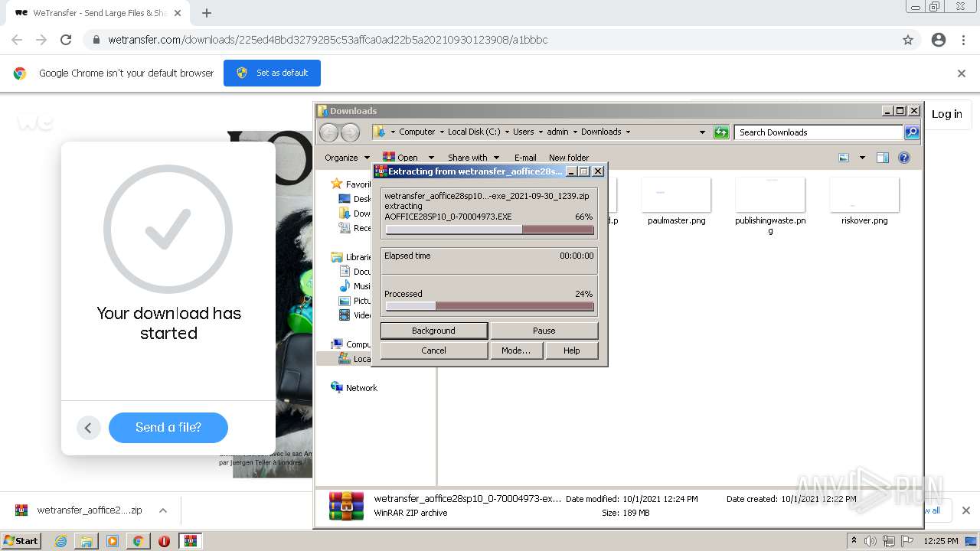Click the 66% file progress bar
The image size is (980, 551).
[x=489, y=230]
